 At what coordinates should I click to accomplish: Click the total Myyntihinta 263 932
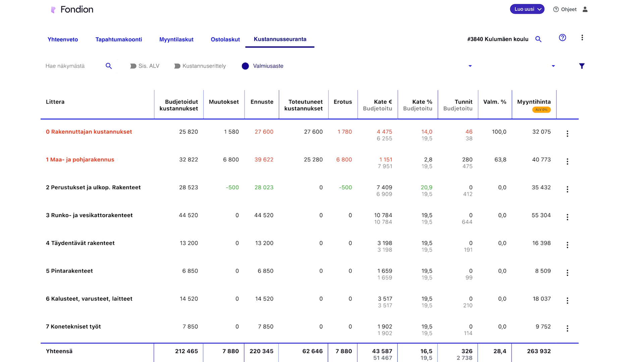(x=539, y=351)
